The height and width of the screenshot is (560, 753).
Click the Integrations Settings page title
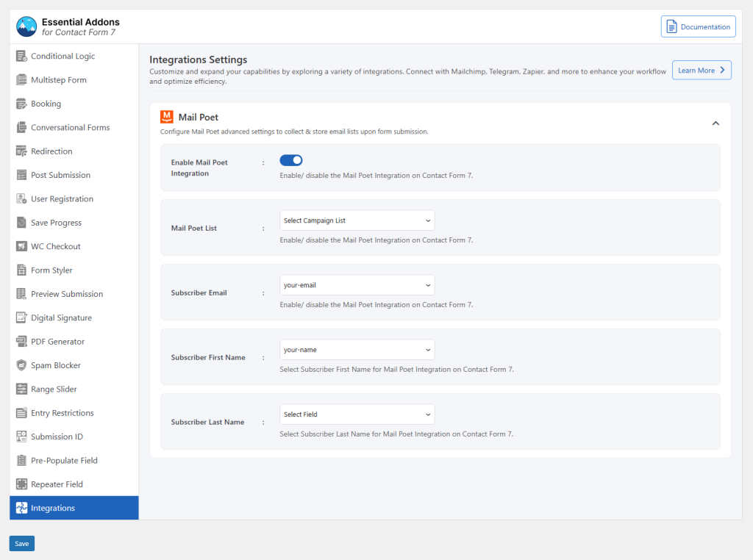[199, 60]
